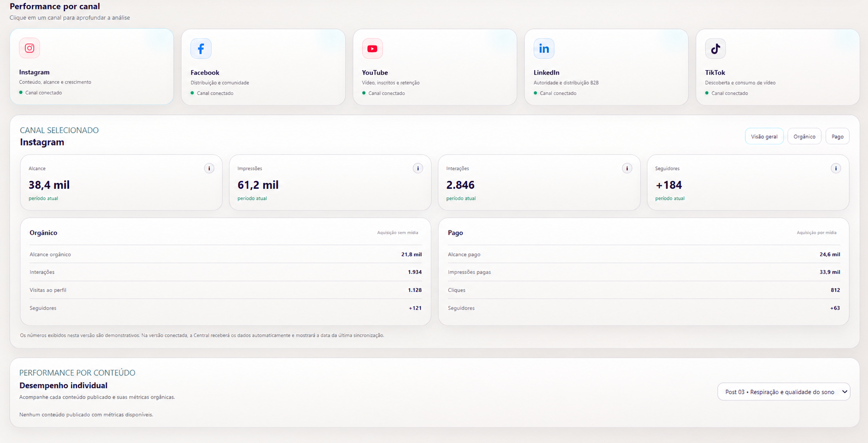Switch to the Pago tab
The width and height of the screenshot is (868, 443).
tap(837, 136)
